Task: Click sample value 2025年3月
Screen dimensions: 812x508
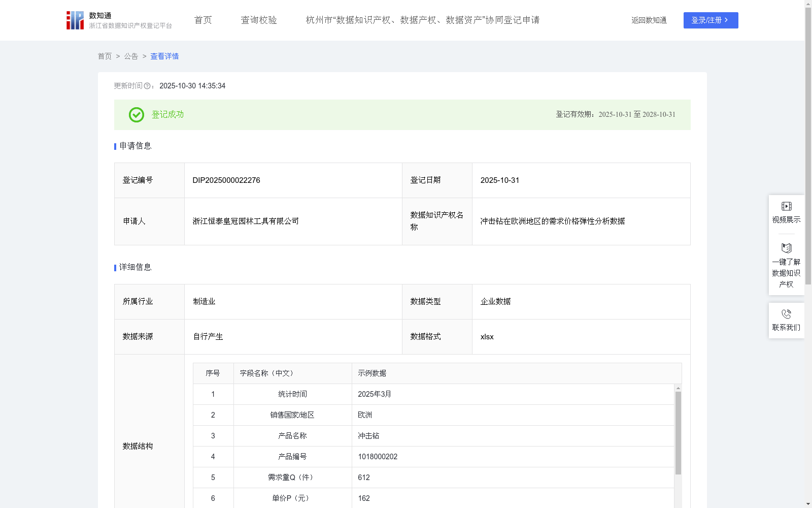Action: coord(375,394)
